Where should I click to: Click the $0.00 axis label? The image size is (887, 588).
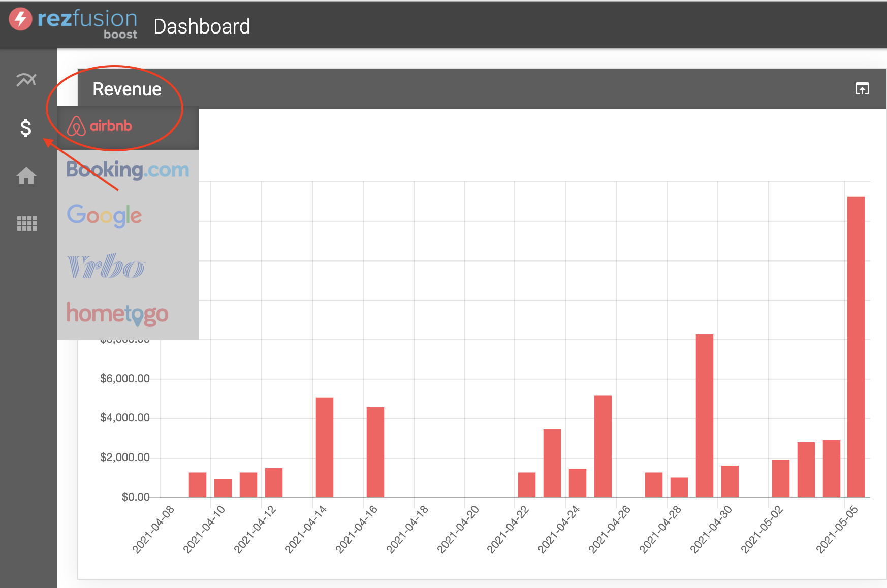tap(136, 497)
